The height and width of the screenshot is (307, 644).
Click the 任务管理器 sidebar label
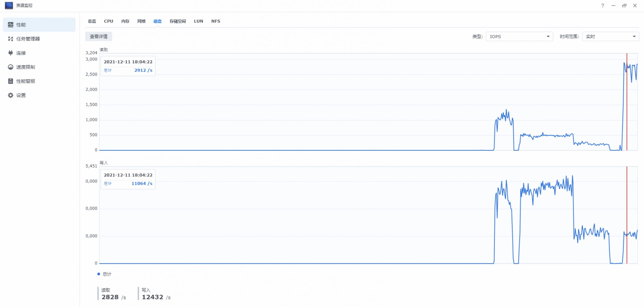pos(28,39)
